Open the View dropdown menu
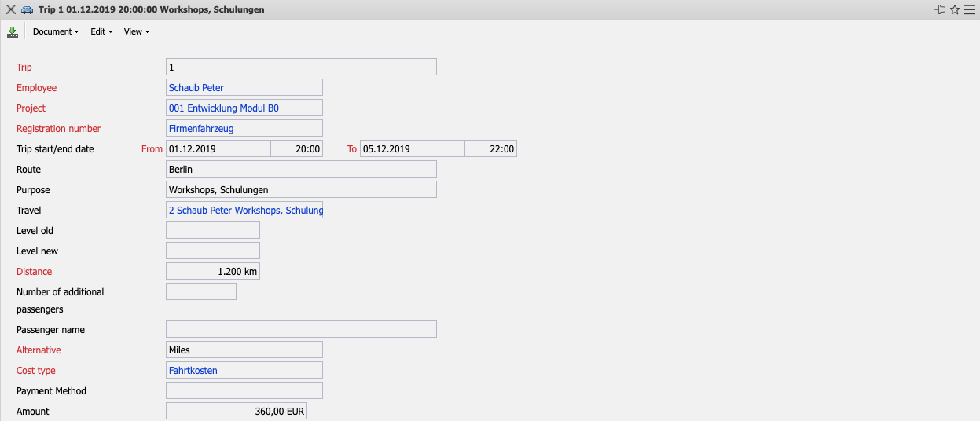This screenshot has width=980, height=421. (136, 32)
